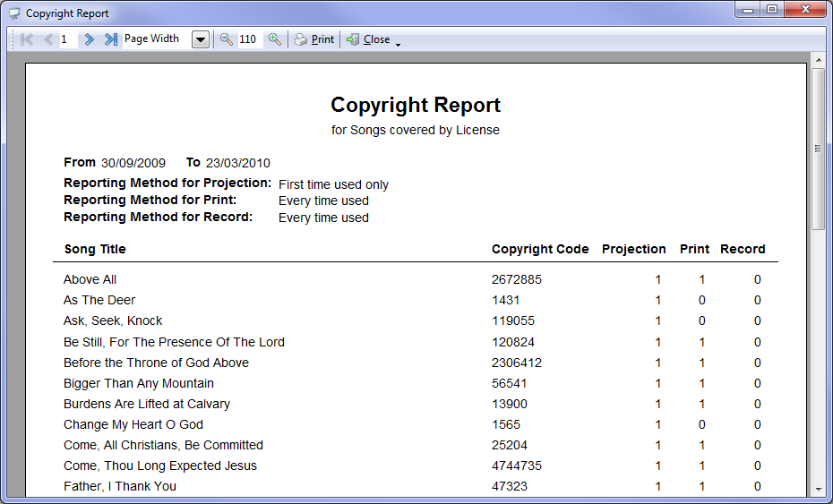Click copyright code 1565
Image resolution: width=833 pixels, height=504 pixels.
click(506, 424)
